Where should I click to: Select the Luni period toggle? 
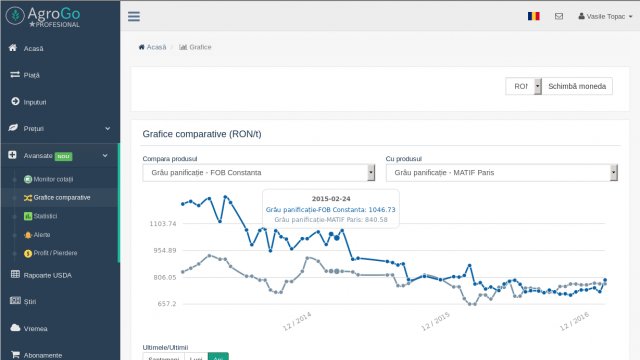click(196, 357)
